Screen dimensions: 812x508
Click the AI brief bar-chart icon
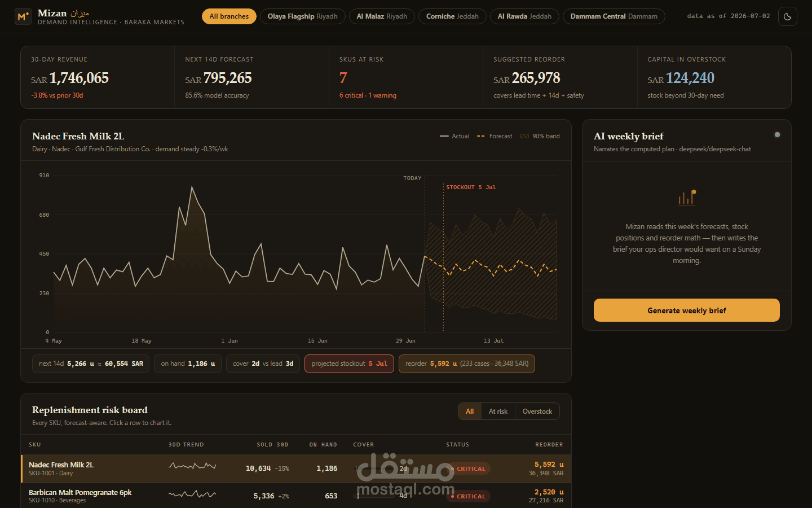[687, 198]
